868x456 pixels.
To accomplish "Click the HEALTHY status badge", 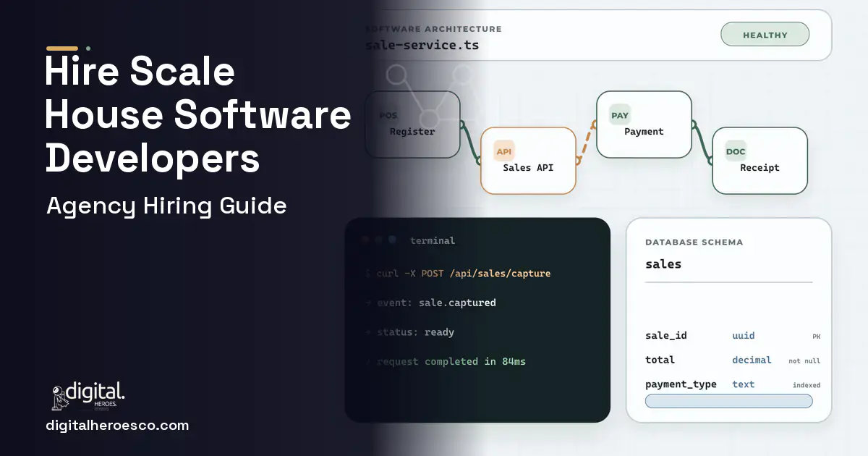I will (x=765, y=35).
